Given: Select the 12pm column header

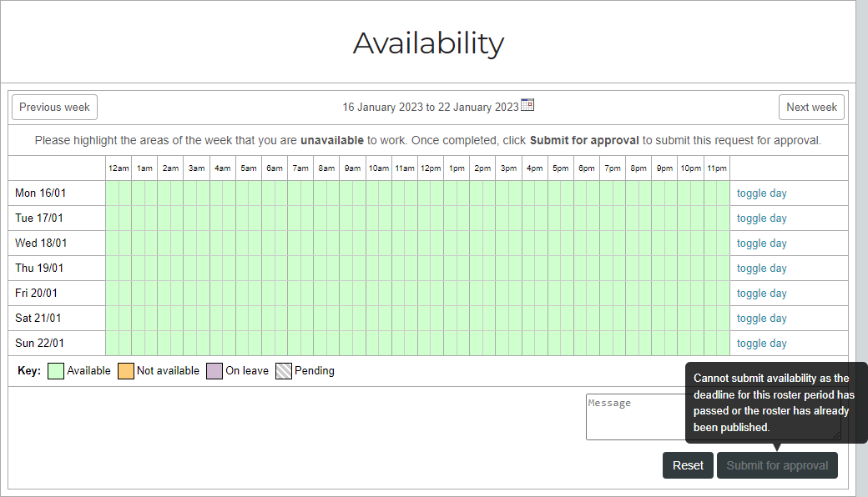Looking at the screenshot, I should click(x=431, y=168).
